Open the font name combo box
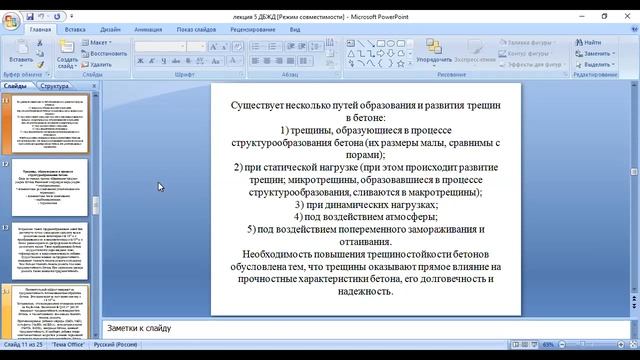Screen dimensions: 640x360 point(160,47)
